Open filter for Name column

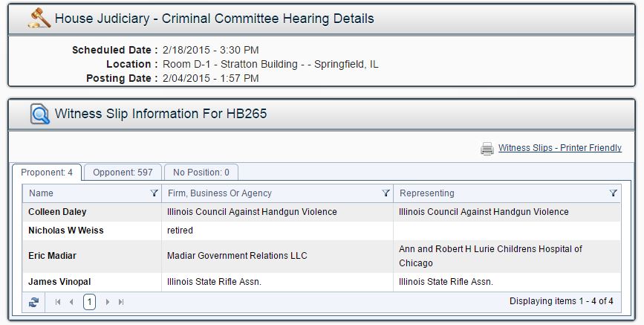154,193
